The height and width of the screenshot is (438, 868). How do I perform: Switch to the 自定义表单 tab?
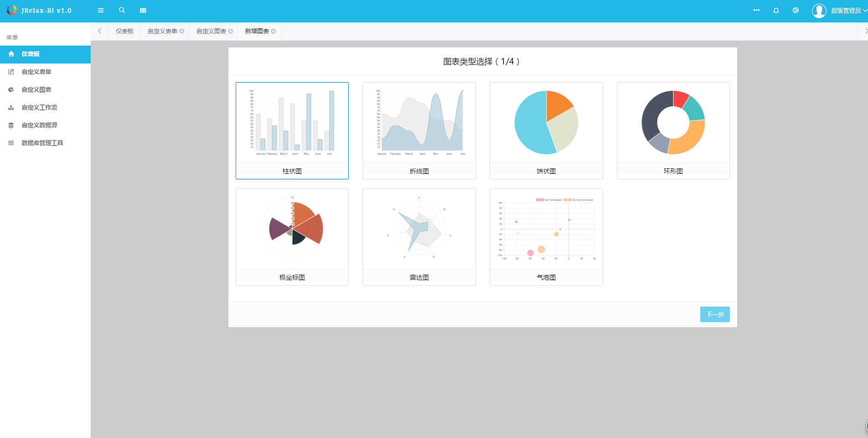point(162,31)
